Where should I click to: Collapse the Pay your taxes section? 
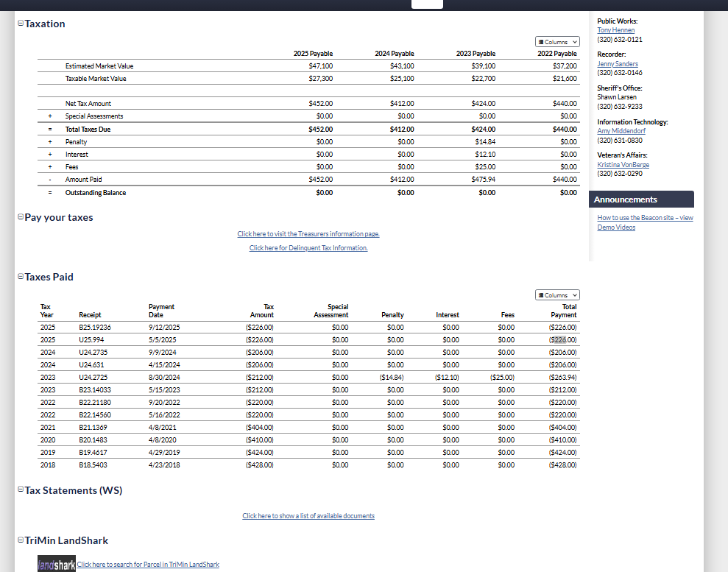pyautogui.click(x=20, y=218)
